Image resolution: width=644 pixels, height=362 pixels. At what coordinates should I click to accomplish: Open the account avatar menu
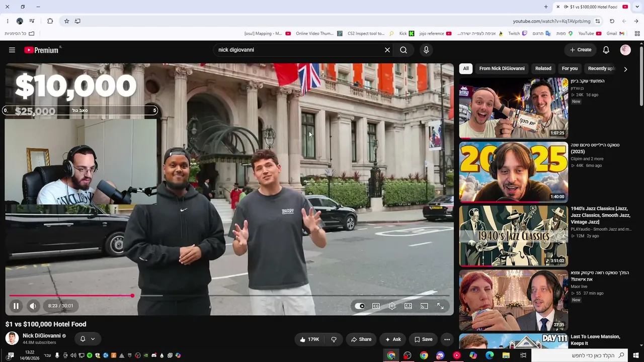(625, 50)
